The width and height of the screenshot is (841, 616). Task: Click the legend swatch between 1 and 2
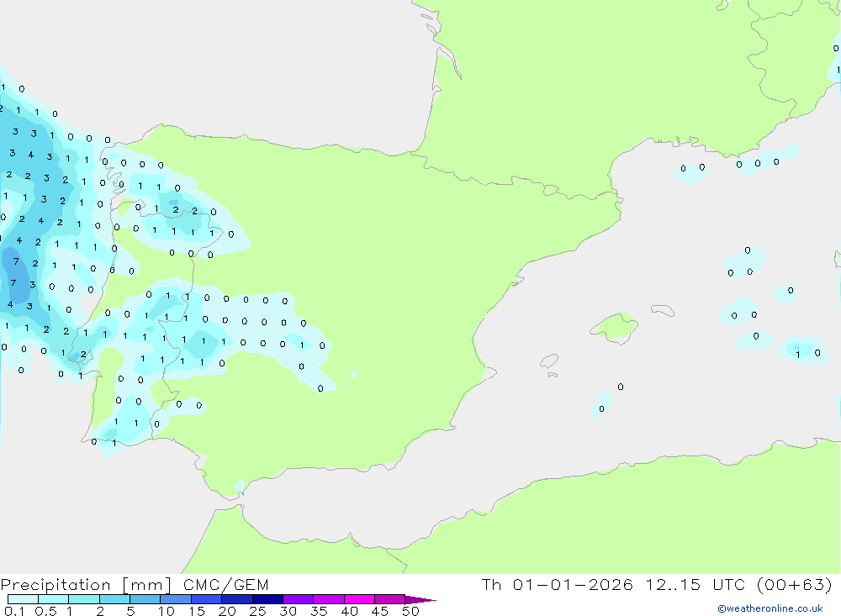(83, 599)
